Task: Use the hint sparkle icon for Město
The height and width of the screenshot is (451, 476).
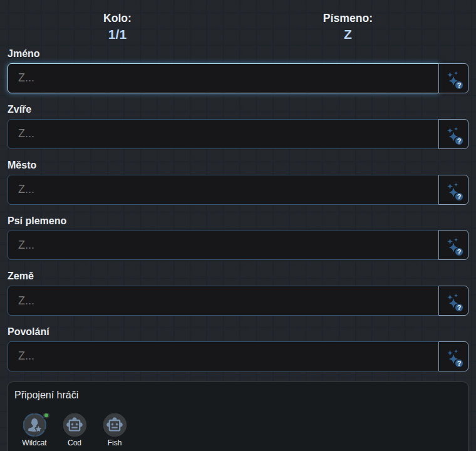Action: coord(453,190)
